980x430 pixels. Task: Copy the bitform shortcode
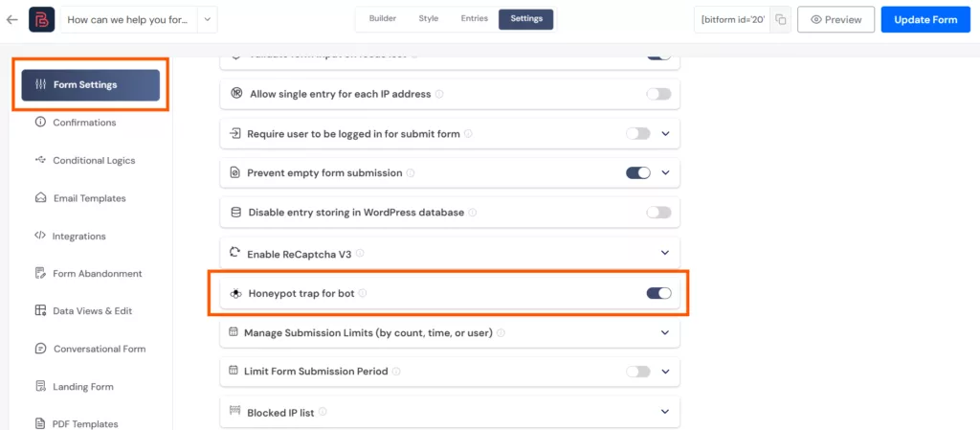click(x=780, y=19)
